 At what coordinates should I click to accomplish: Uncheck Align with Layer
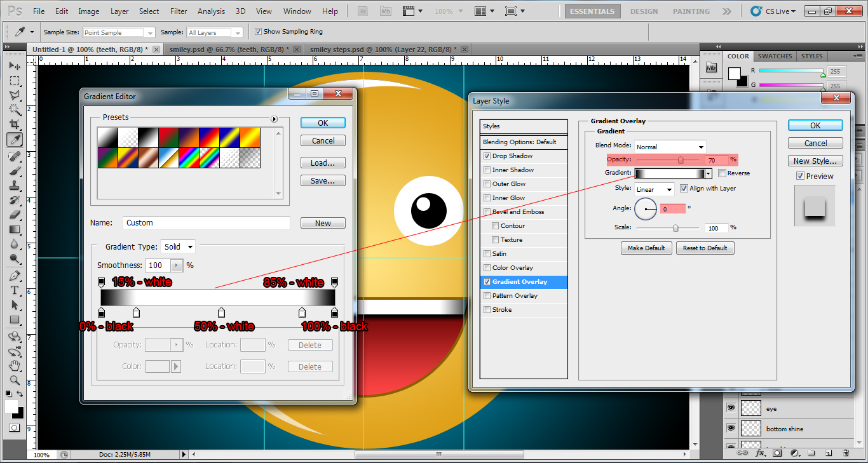[x=684, y=189]
